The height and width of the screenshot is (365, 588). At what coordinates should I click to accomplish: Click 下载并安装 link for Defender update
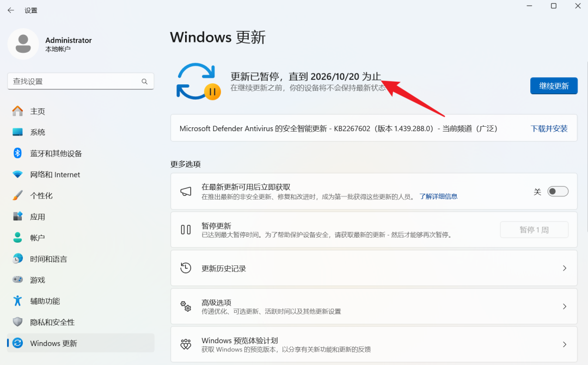(549, 129)
